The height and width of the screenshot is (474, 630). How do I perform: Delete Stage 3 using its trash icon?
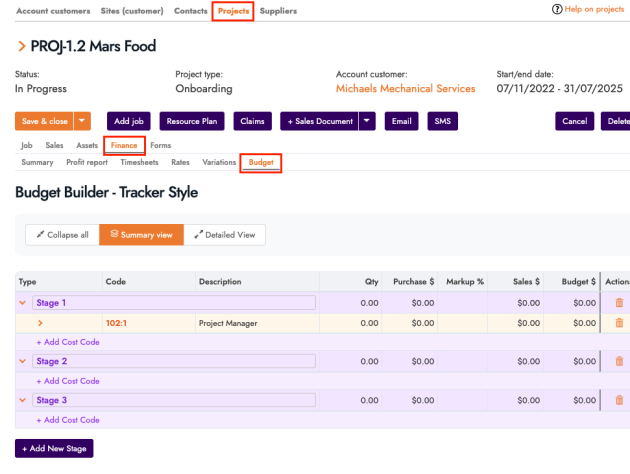619,400
